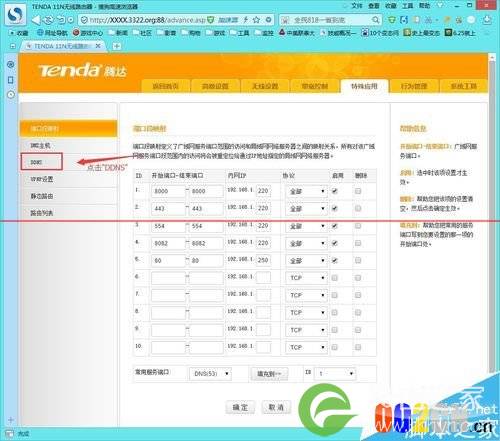The width and height of the screenshot is (500, 441).
Task: Click the Tenda logo
Action: click(82, 70)
